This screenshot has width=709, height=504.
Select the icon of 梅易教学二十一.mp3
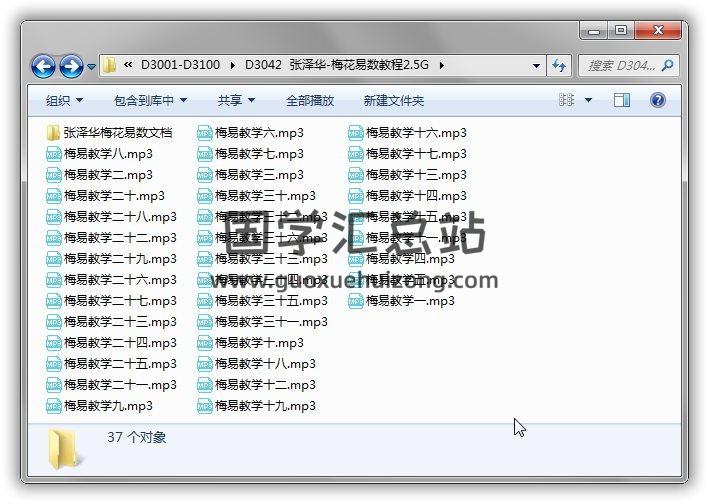[x=53, y=385]
